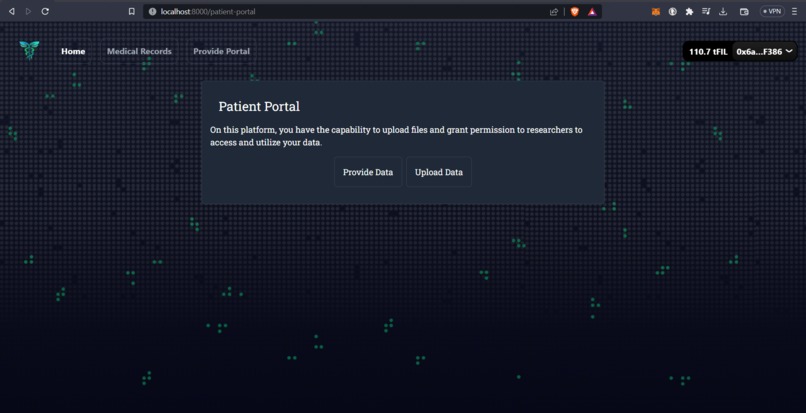Open the site information icon in address bar
This screenshot has height=413, width=806.
point(152,11)
